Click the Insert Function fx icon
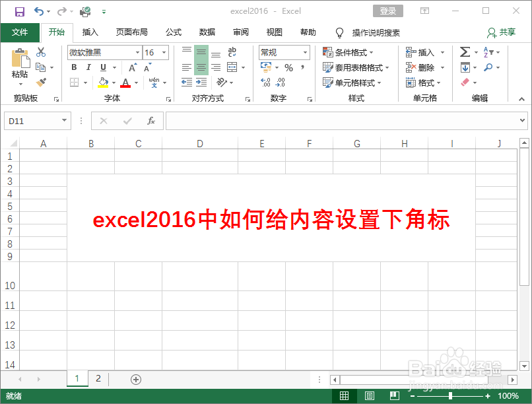The height and width of the screenshot is (404, 532). point(151,121)
